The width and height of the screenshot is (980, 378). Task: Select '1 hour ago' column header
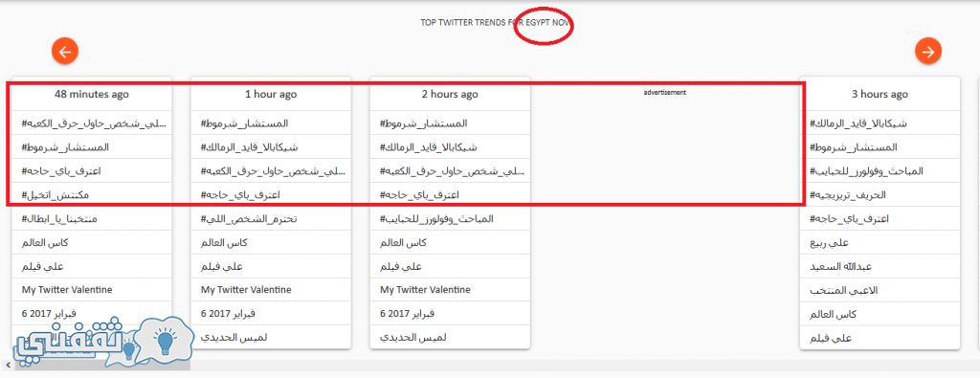coord(271,95)
